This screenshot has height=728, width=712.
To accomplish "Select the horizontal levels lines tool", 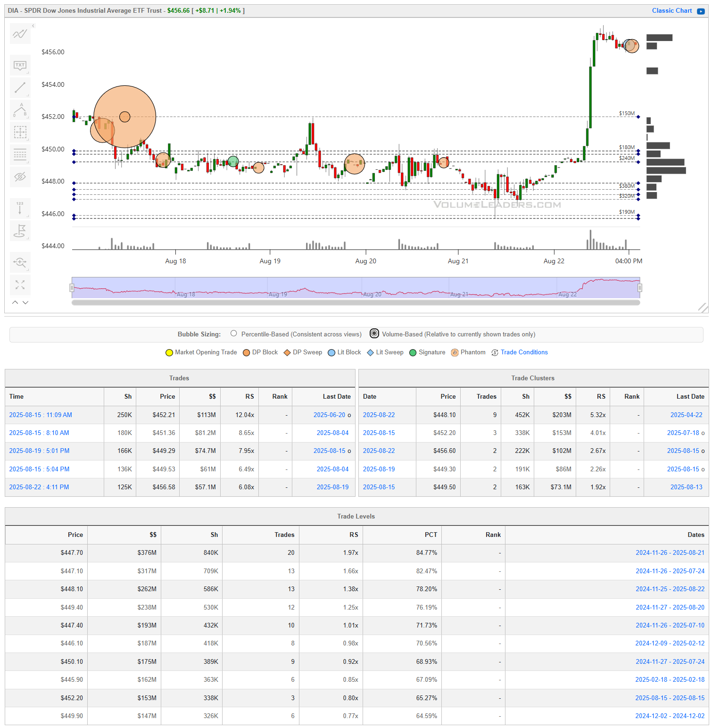I will pos(20,154).
